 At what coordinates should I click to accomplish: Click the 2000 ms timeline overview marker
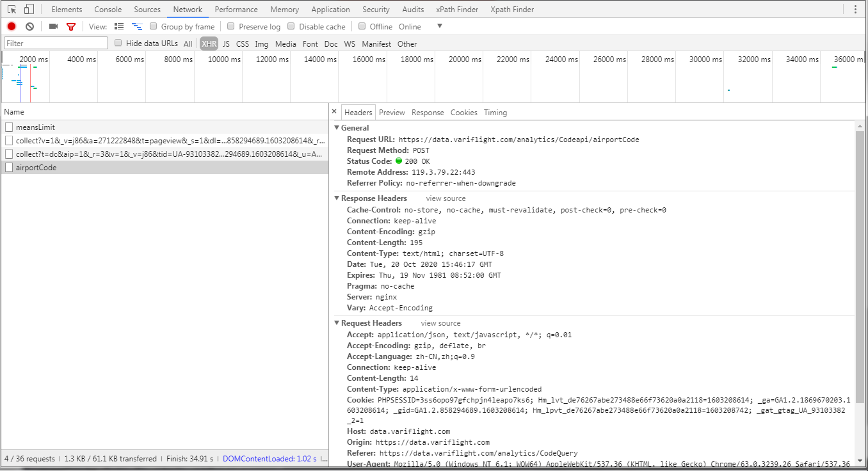pyautogui.click(x=33, y=60)
